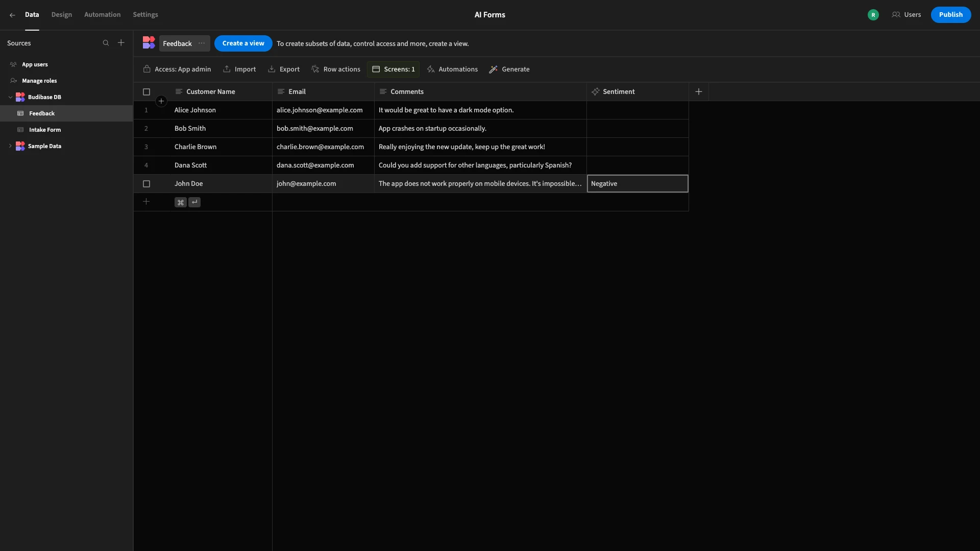Click the Row actions cursor icon
The height and width of the screenshot is (551, 980).
point(315,69)
